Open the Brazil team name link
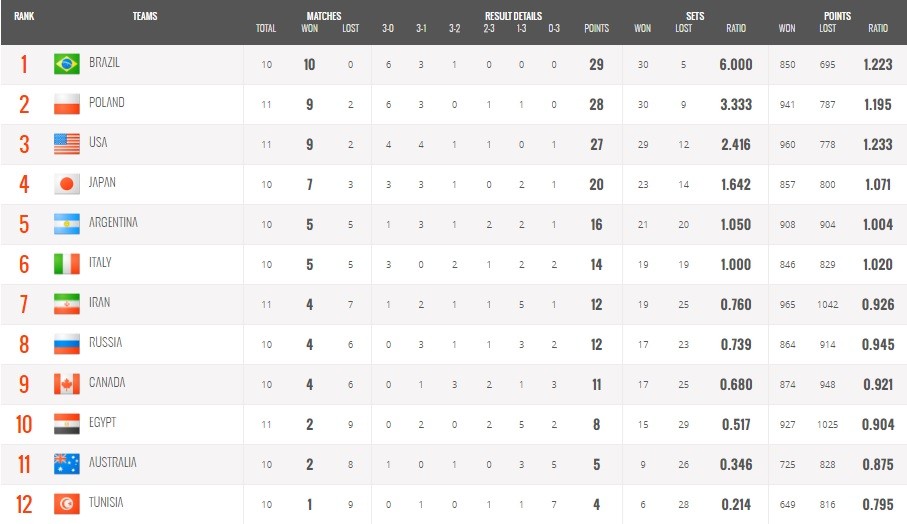The image size is (907, 524). click(104, 63)
